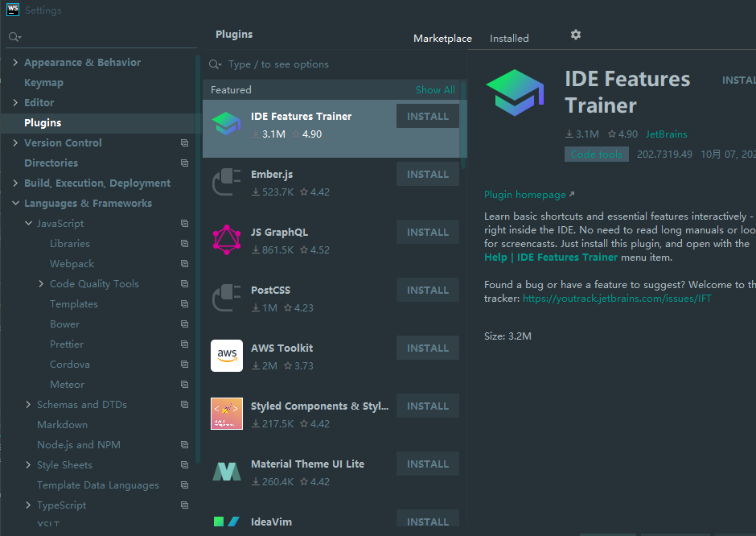This screenshot has width=756, height=536.
Task: Click the JS GraphQL logo icon
Action: tap(227, 240)
